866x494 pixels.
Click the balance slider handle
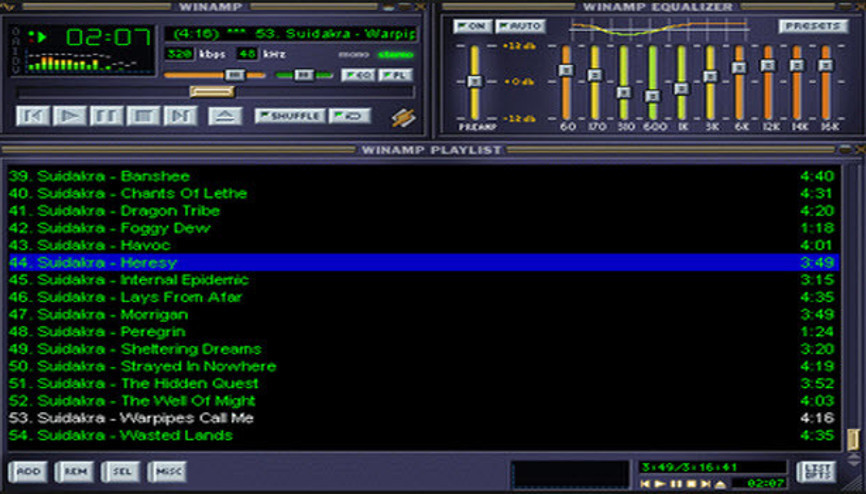point(304,75)
